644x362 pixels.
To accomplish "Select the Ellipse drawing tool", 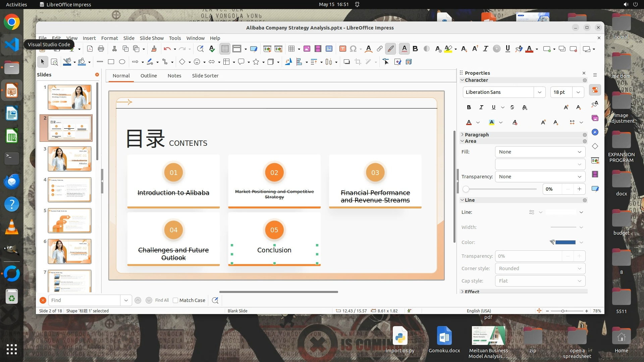I will pos(122,62).
